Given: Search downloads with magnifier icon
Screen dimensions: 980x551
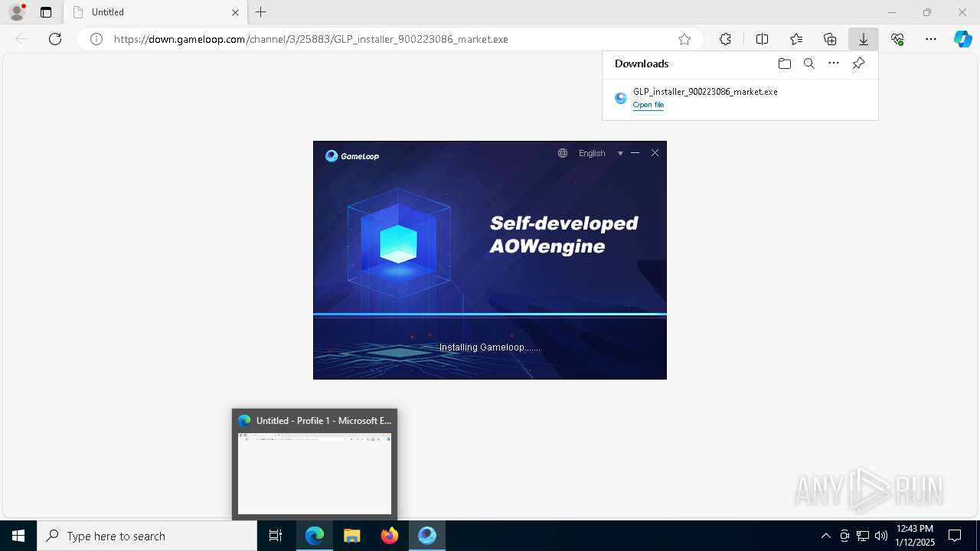Looking at the screenshot, I should point(809,64).
